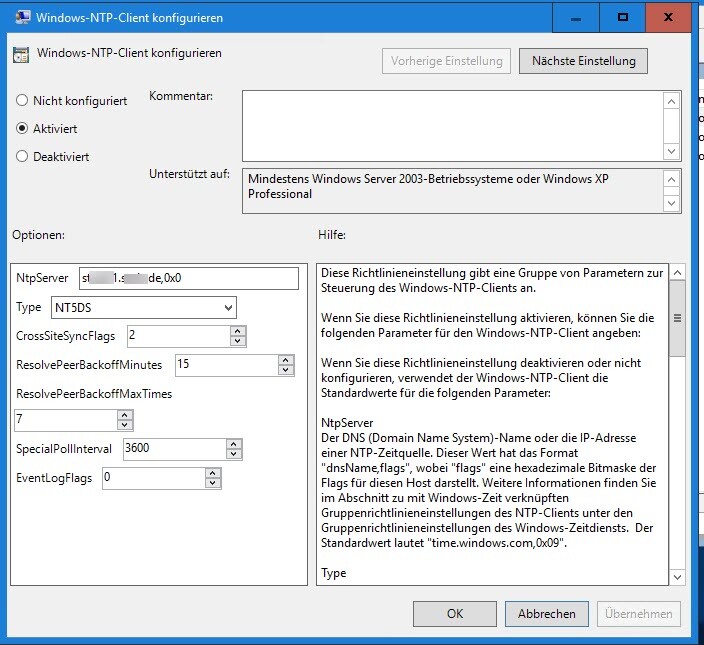Decrease SpecialPollInterval with down arrow

pyautogui.click(x=233, y=454)
